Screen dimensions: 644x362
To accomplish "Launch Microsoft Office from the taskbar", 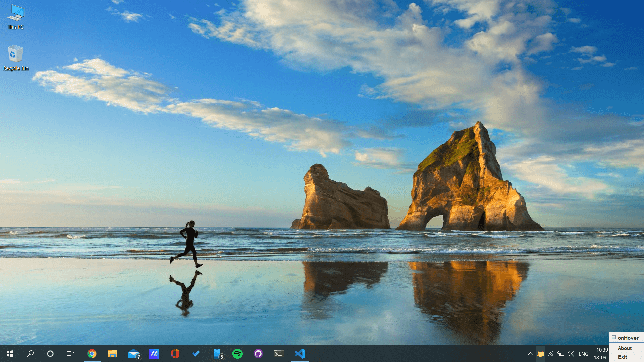I will point(175,354).
